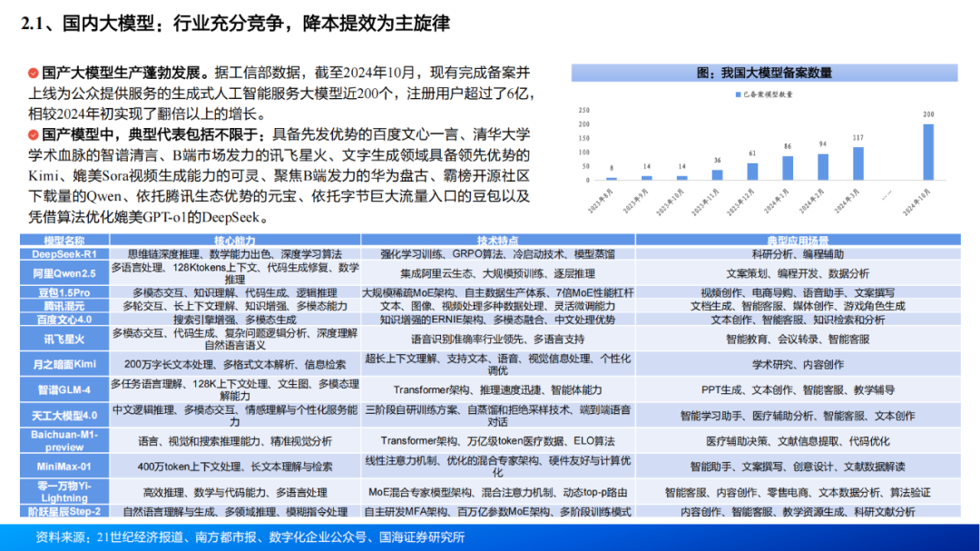Viewport: 980px width, 551px height.
Task: Select the 讯飞星火 model name cell
Action: click(64, 339)
